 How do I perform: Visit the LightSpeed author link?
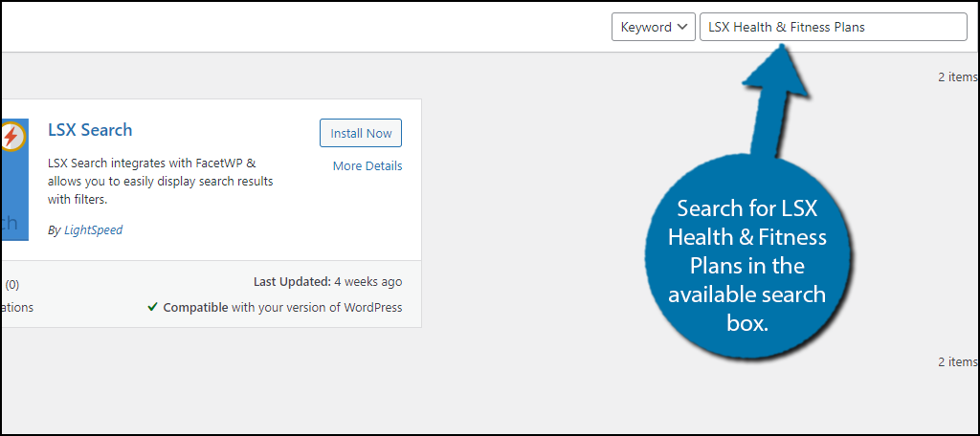93,229
